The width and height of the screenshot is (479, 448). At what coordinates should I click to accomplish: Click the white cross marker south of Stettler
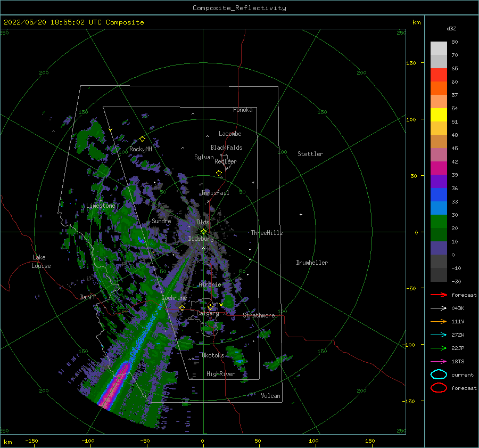301,214
